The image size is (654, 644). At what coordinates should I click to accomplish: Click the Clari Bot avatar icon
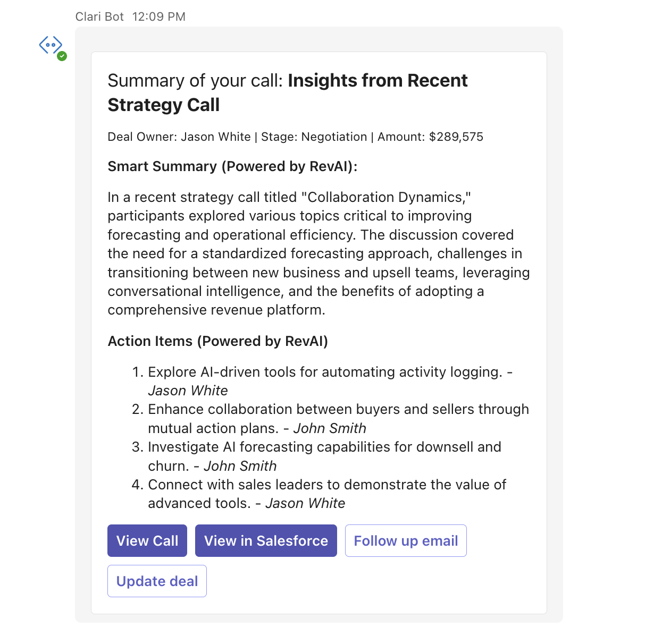[x=51, y=46]
